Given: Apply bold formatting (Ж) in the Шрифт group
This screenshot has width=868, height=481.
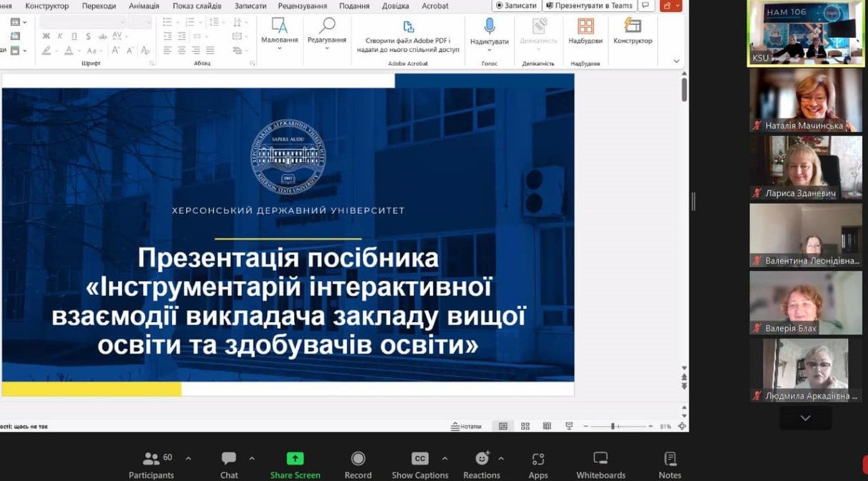Looking at the screenshot, I should coord(47,36).
